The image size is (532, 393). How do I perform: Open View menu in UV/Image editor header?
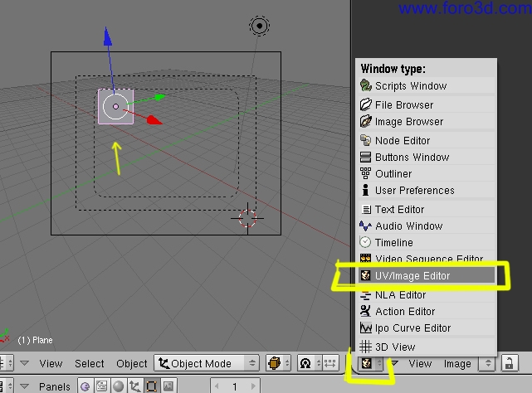coord(420,363)
